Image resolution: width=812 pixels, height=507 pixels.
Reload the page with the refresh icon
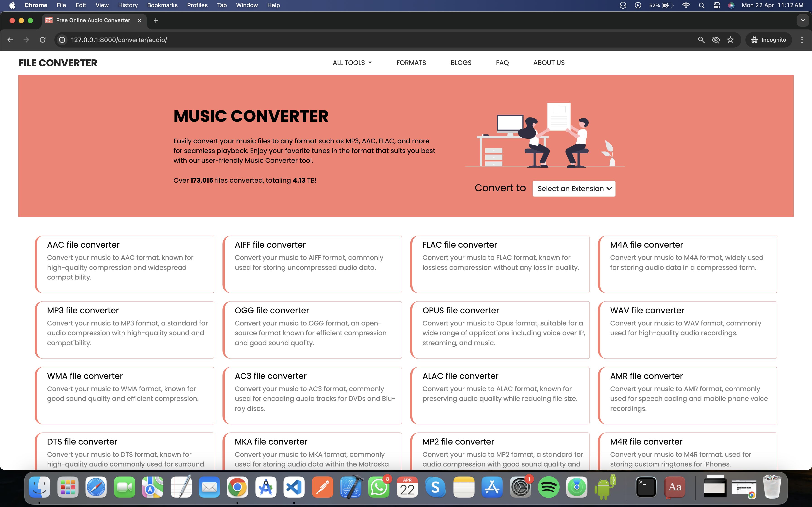click(x=43, y=40)
